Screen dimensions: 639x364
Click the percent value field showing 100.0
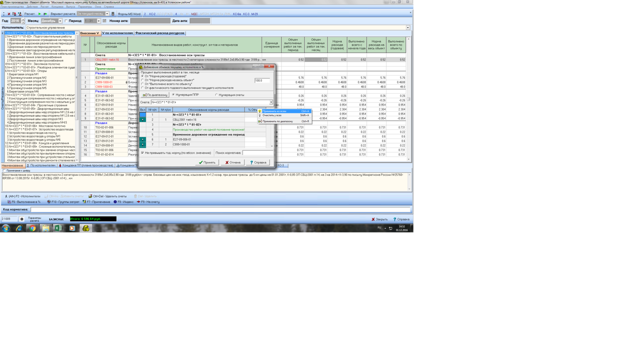pyautogui.click(x=262, y=80)
